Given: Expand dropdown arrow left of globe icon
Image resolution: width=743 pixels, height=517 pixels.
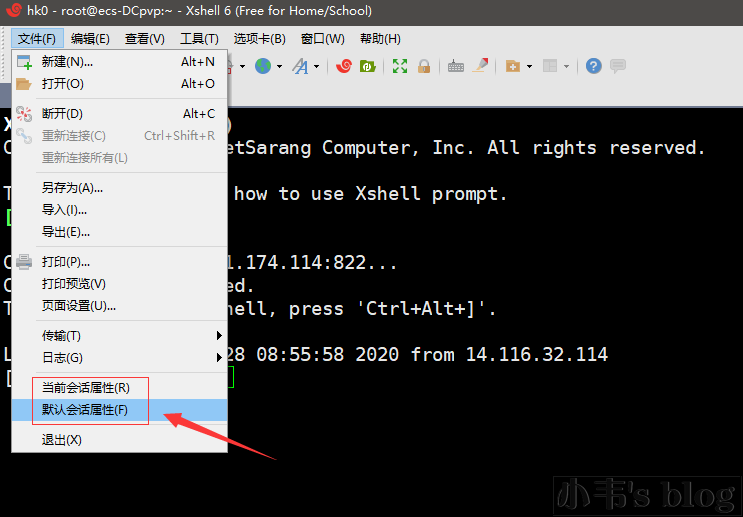Looking at the screenshot, I should (243, 66).
